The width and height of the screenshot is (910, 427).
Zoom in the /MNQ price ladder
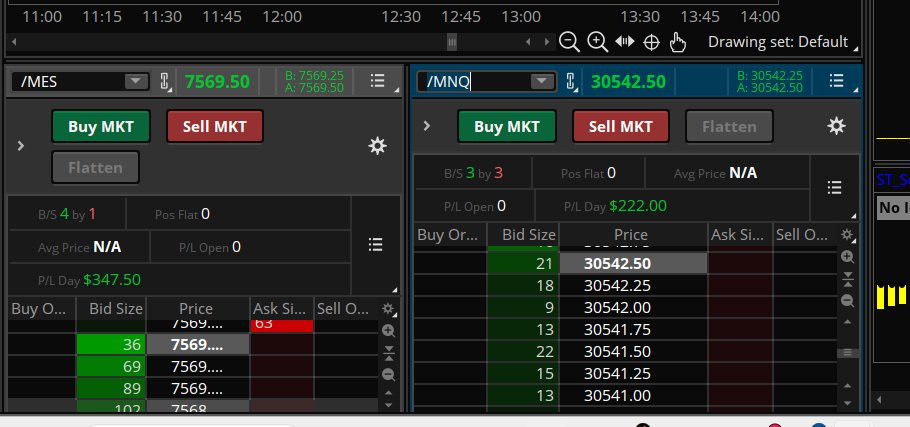(847, 257)
